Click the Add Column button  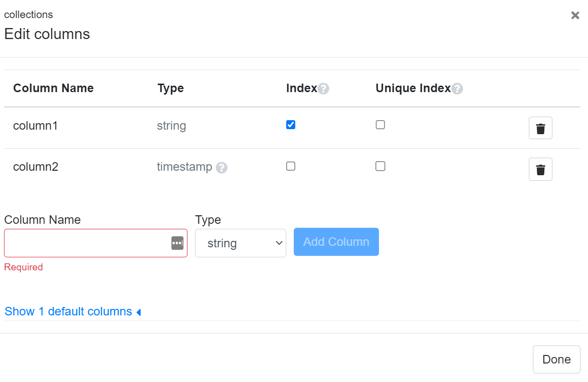pyautogui.click(x=336, y=242)
